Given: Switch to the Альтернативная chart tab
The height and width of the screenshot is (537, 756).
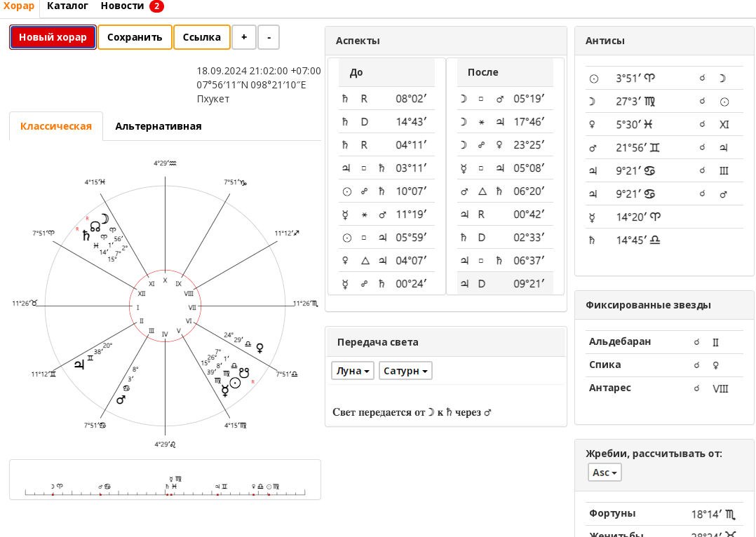Looking at the screenshot, I should [158, 126].
